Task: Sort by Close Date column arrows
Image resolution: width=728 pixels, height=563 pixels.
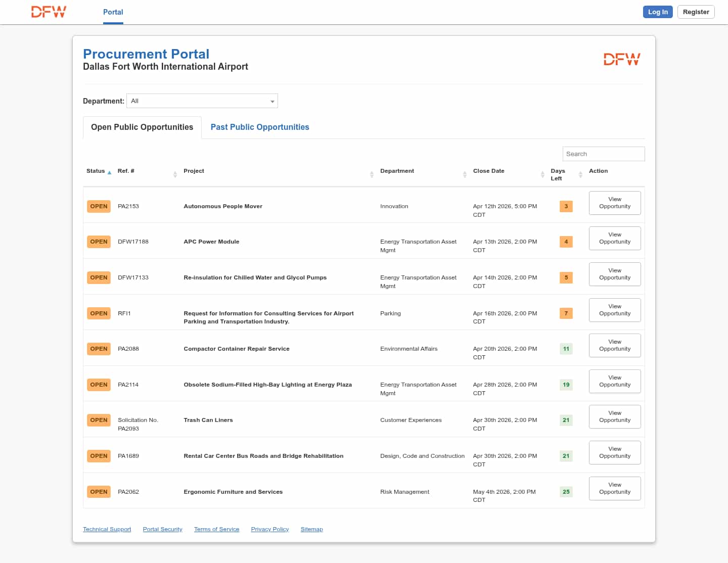Action: 542,174
